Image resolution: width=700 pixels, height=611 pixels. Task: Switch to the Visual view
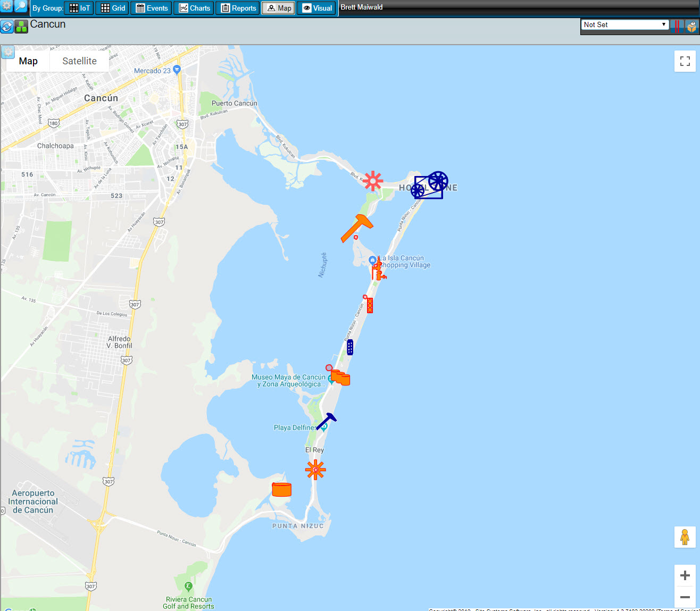tap(317, 8)
